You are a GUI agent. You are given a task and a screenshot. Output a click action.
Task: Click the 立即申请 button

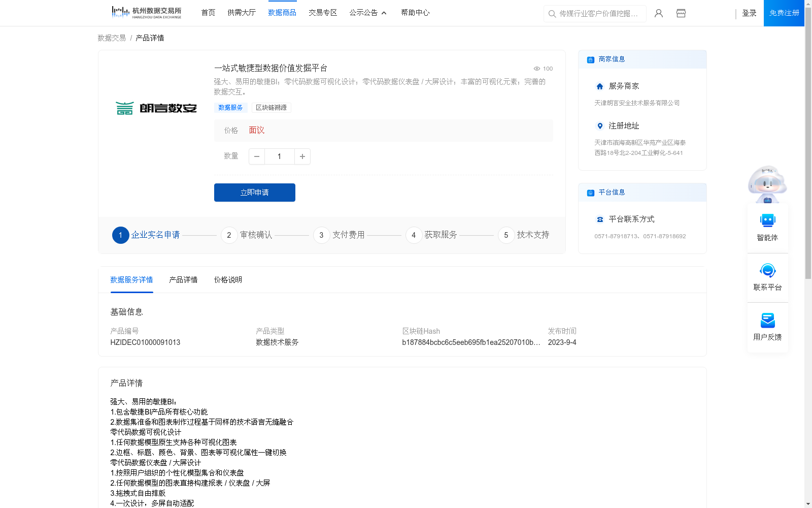tap(255, 193)
